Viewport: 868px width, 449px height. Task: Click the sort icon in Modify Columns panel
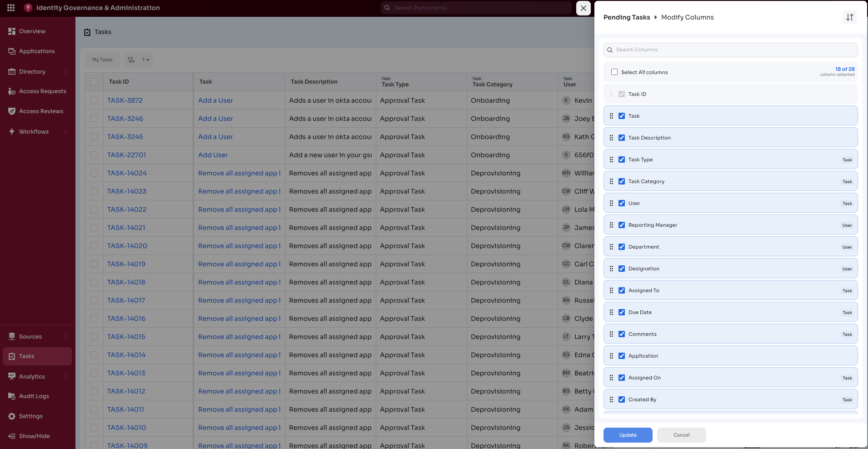click(849, 17)
